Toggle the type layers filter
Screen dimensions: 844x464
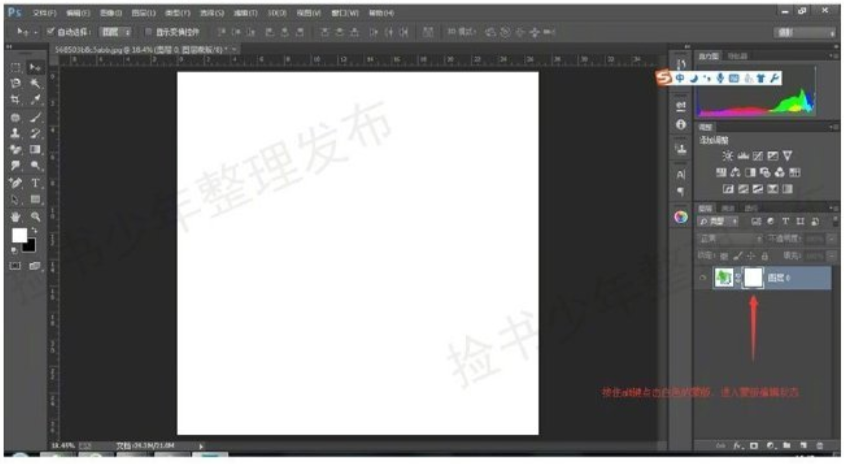pyautogui.click(x=785, y=221)
